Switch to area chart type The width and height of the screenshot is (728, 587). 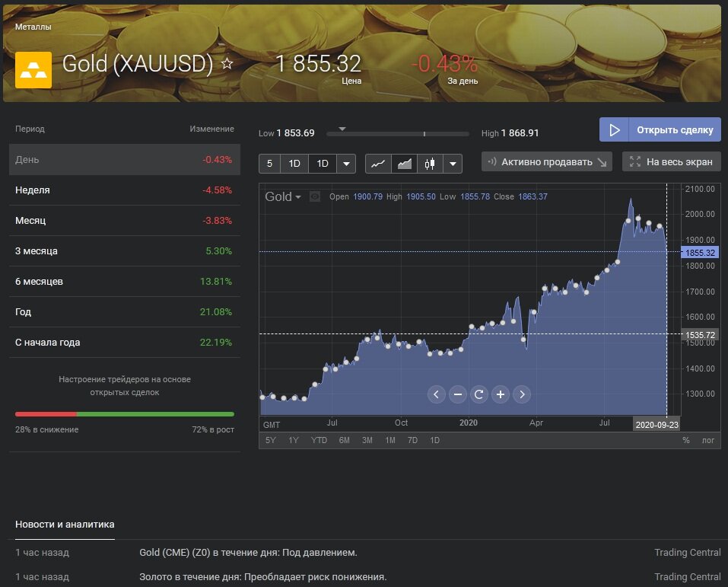pos(404,164)
